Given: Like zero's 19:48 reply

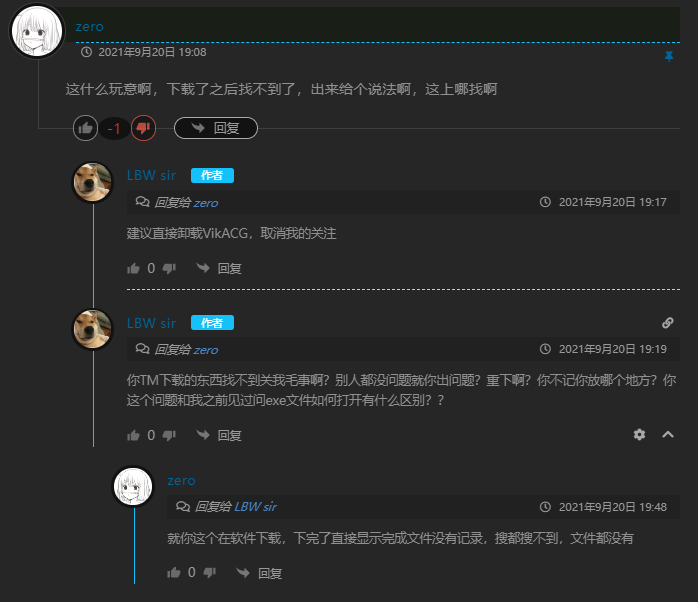Looking at the screenshot, I should tap(174, 573).
